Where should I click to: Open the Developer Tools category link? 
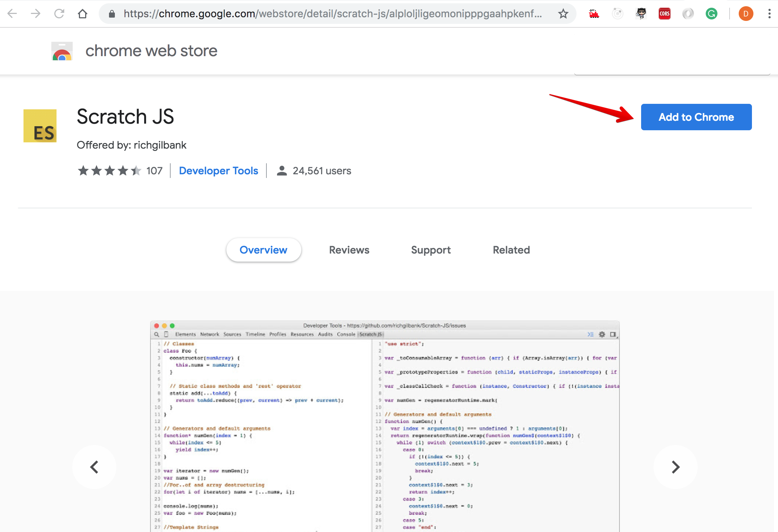(x=219, y=171)
